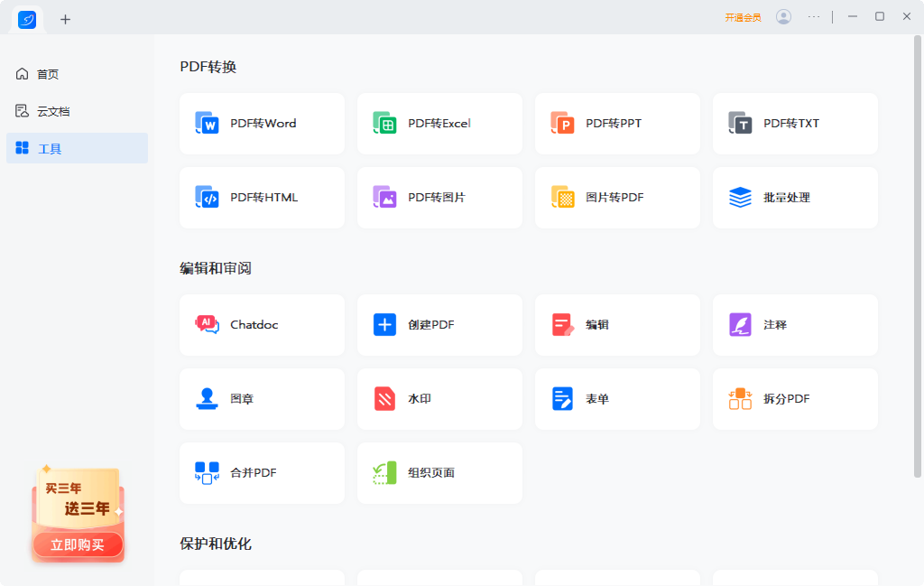Click the 合并PDF label text

coord(254,473)
